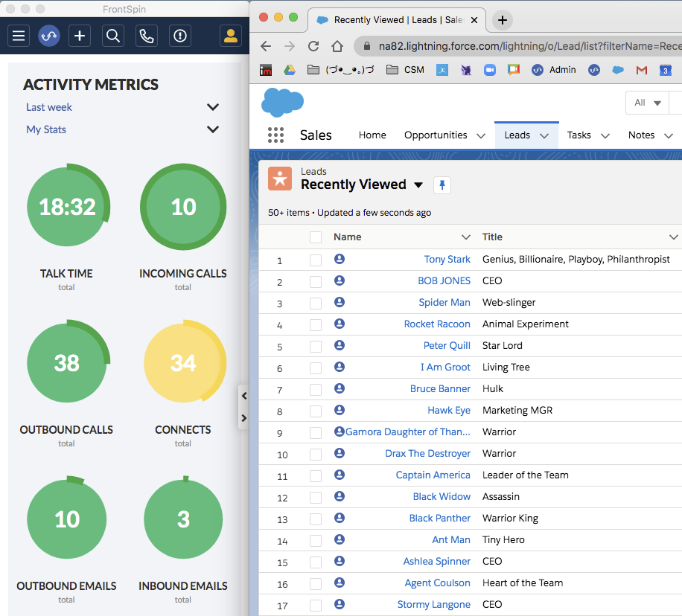
Task: Click the FrontSpin phone dialer icon
Action: tap(147, 36)
